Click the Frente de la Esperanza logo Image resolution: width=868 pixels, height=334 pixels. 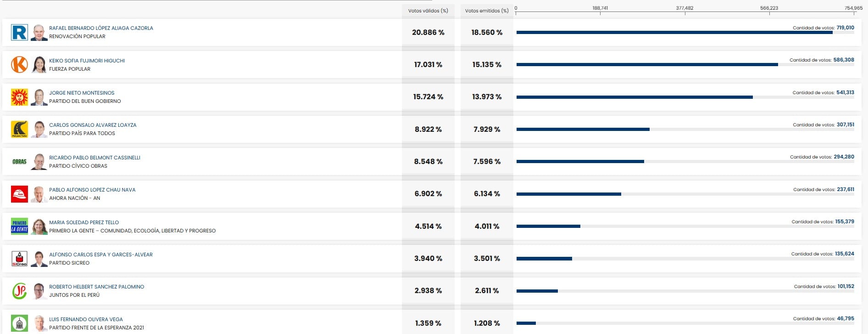[19, 323]
